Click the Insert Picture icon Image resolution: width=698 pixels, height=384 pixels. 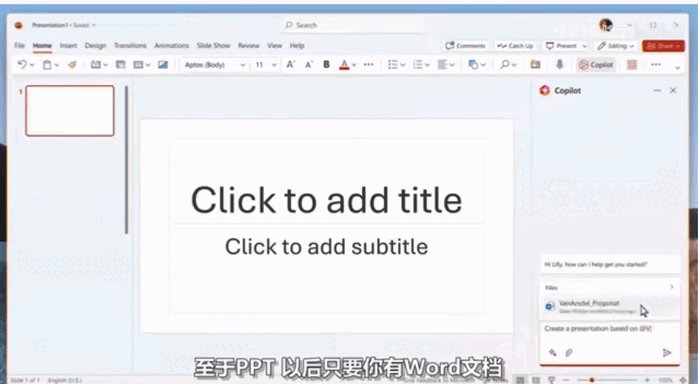[163, 65]
